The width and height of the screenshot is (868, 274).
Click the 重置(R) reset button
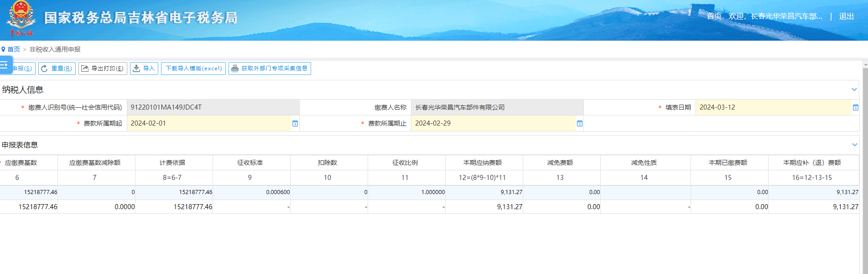tap(57, 68)
